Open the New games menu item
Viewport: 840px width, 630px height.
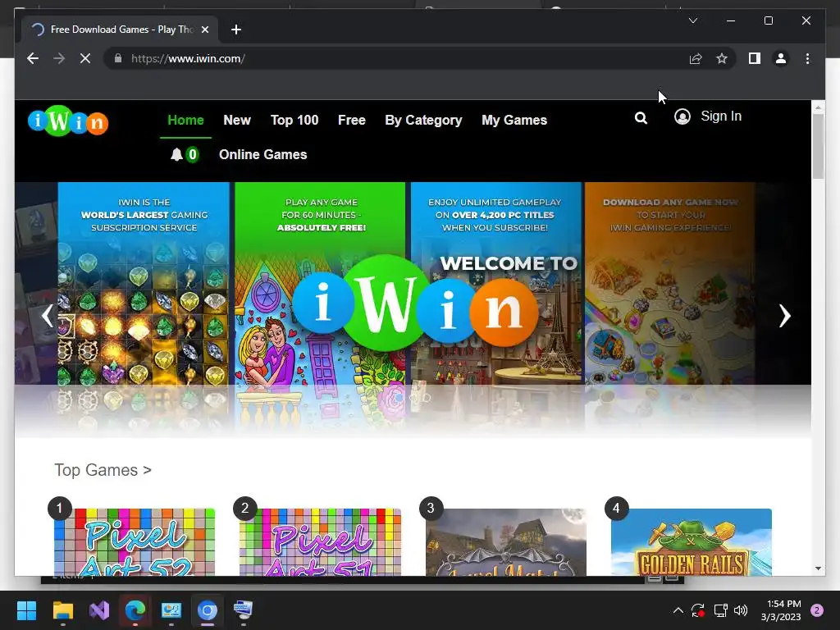(x=237, y=120)
